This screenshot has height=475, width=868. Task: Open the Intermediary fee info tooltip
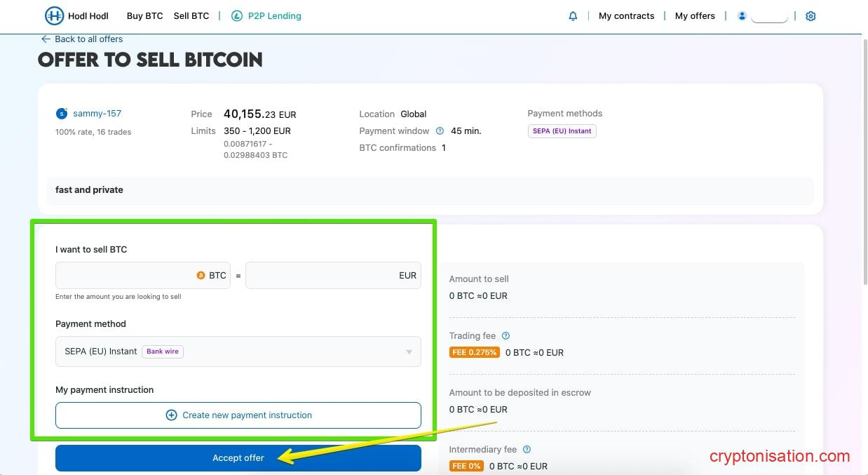click(x=526, y=449)
